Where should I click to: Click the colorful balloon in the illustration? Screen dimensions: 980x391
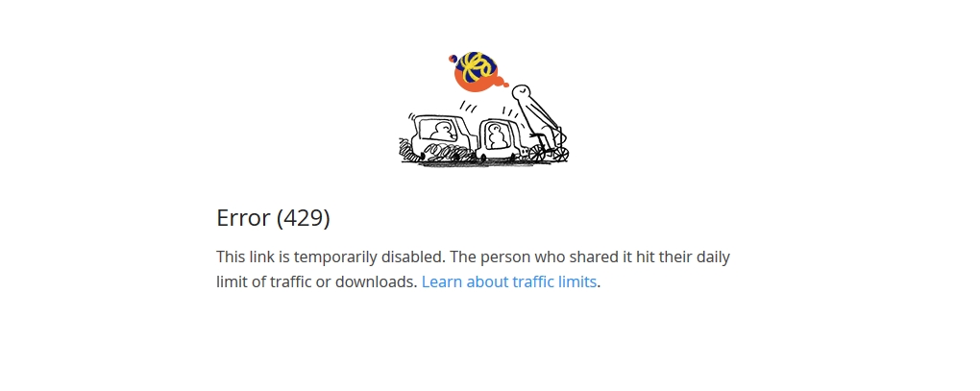coord(478,72)
